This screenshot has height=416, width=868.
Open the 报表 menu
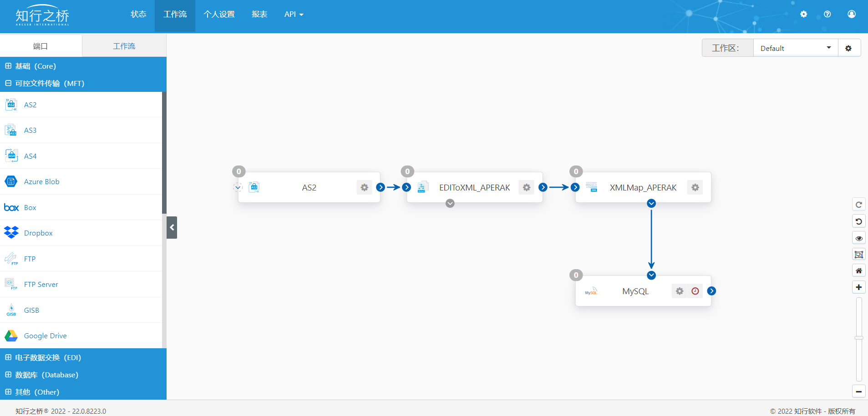point(259,15)
